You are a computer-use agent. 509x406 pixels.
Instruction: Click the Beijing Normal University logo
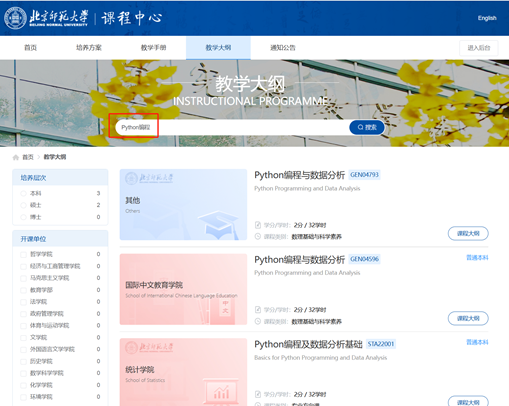click(46, 18)
